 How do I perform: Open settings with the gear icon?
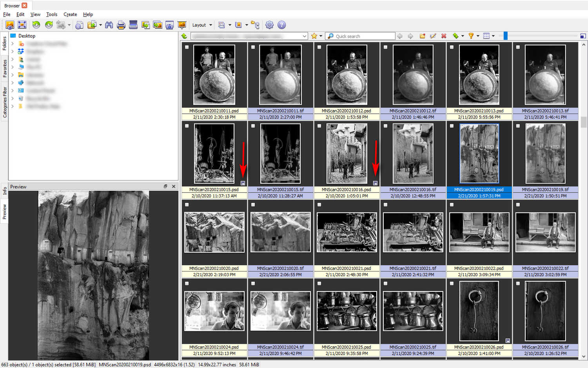pos(269,25)
